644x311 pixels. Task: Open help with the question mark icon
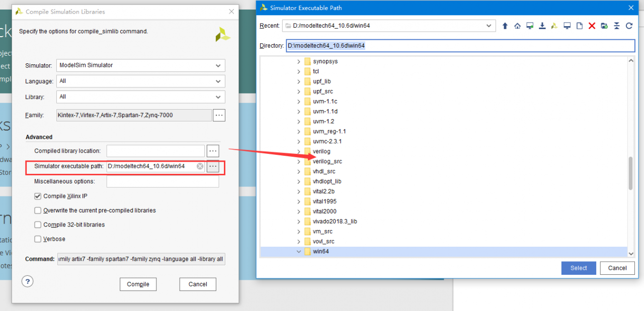click(28, 281)
